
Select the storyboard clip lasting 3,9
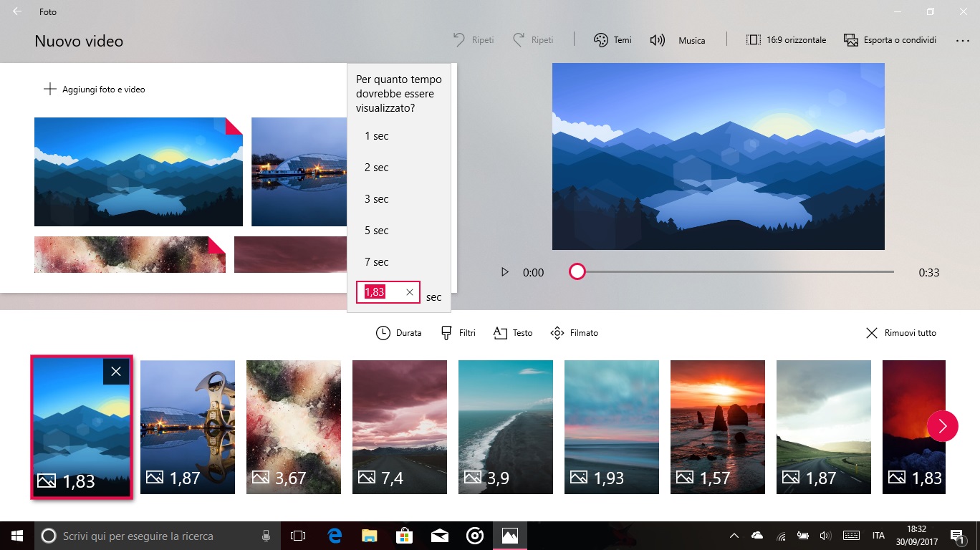[506, 427]
